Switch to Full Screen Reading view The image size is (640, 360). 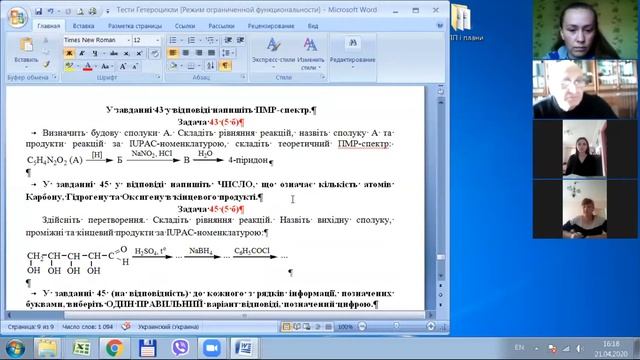coord(297,327)
